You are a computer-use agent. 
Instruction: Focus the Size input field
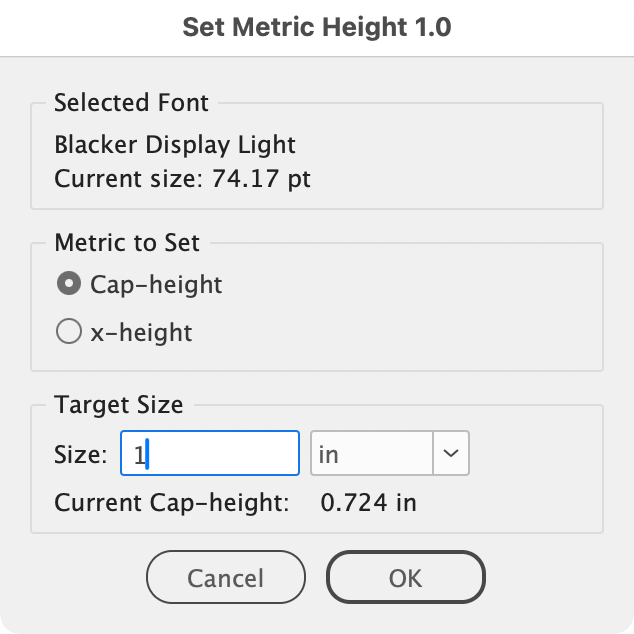click(210, 454)
